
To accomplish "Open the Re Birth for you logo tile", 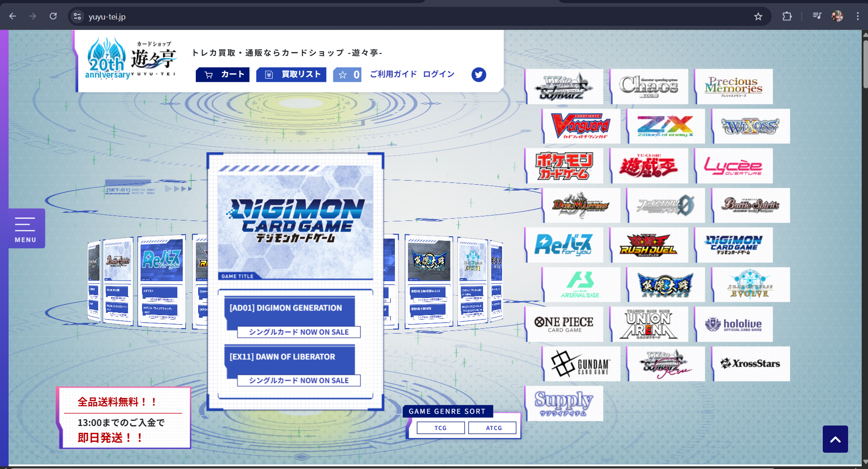I will [x=564, y=245].
